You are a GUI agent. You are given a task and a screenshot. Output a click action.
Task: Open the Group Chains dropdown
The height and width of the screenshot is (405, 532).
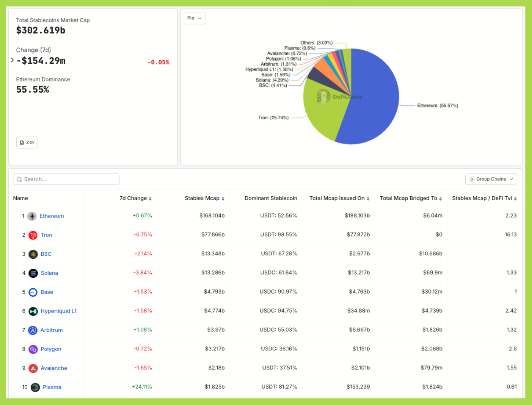(491, 179)
